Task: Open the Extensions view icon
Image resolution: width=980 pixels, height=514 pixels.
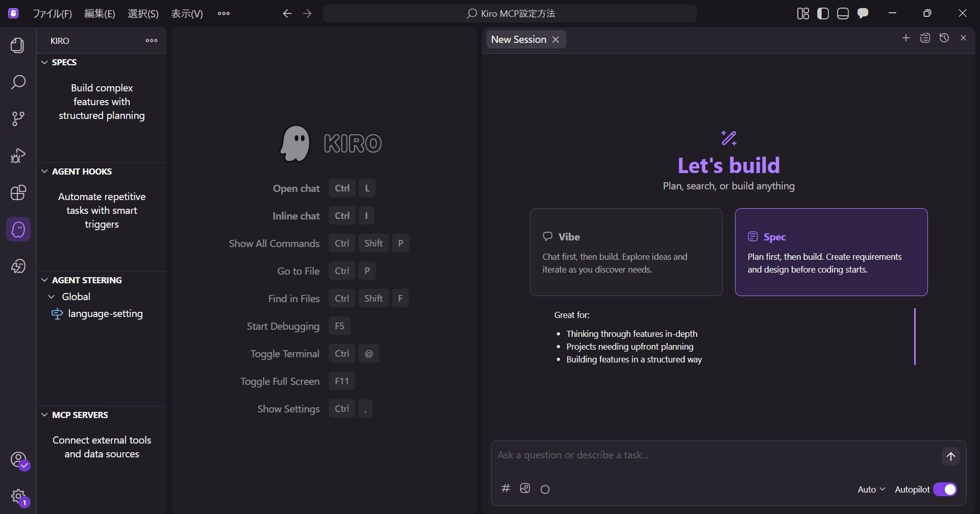Action: pos(18,192)
